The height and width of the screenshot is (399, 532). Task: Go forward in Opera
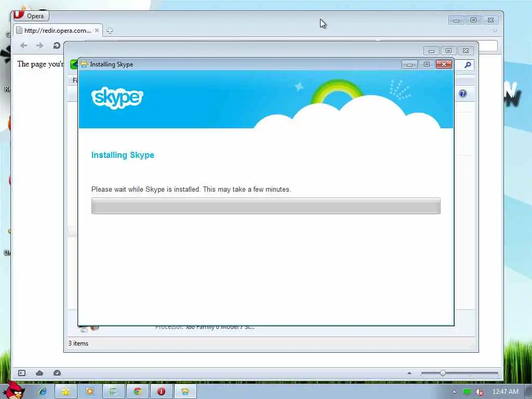point(39,46)
